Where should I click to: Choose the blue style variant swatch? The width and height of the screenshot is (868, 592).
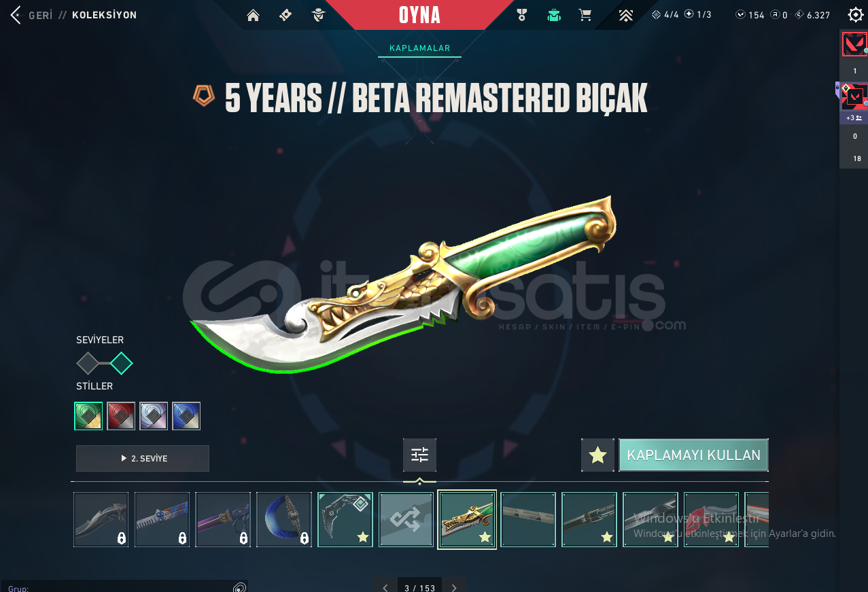click(x=186, y=416)
